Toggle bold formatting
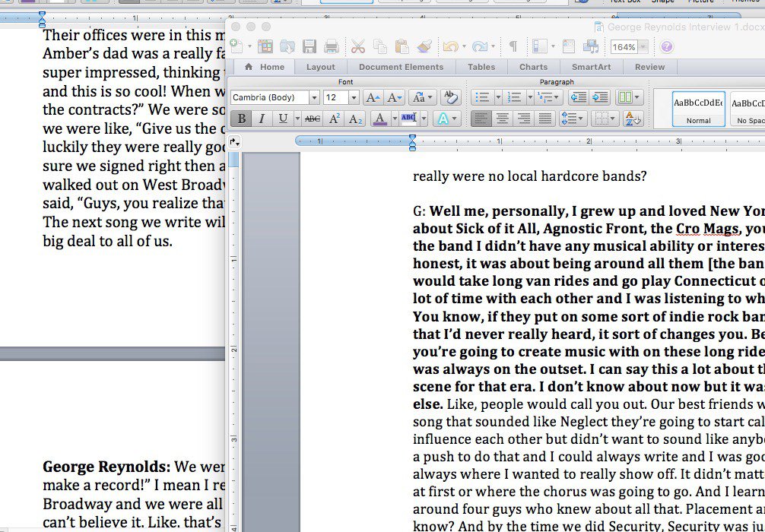Image resolution: width=765 pixels, height=532 pixels. pos(241,119)
